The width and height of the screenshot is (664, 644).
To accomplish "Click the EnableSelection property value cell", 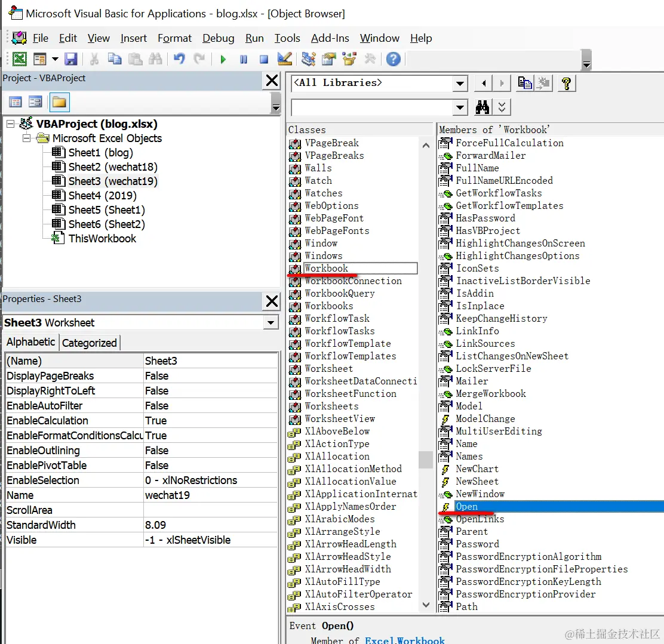I will pos(210,480).
